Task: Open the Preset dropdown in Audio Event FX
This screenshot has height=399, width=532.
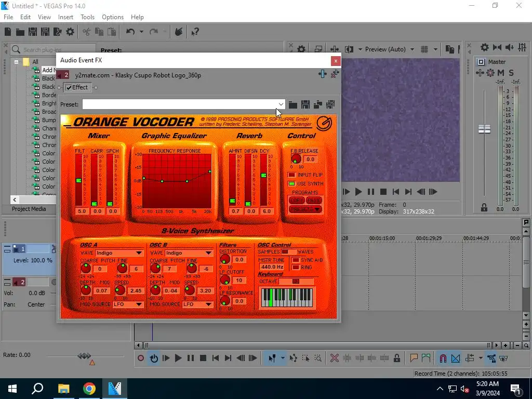Action: [x=281, y=104]
